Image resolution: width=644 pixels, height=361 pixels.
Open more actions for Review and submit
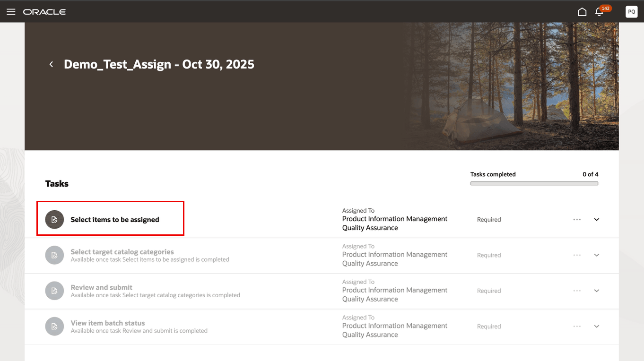point(577,291)
